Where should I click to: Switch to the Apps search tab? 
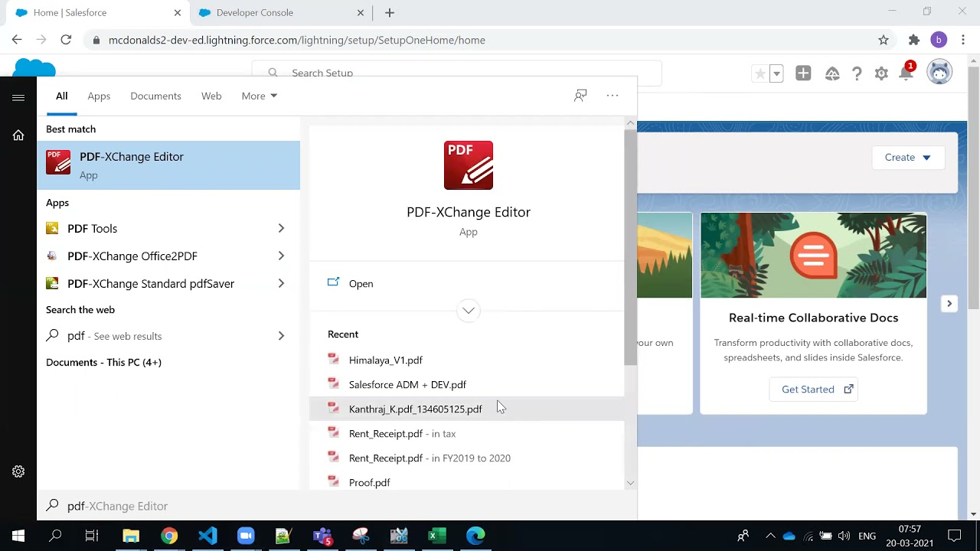99,96
